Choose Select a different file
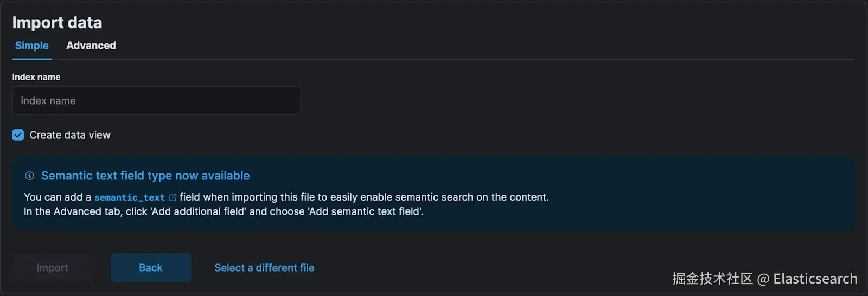 click(x=264, y=267)
